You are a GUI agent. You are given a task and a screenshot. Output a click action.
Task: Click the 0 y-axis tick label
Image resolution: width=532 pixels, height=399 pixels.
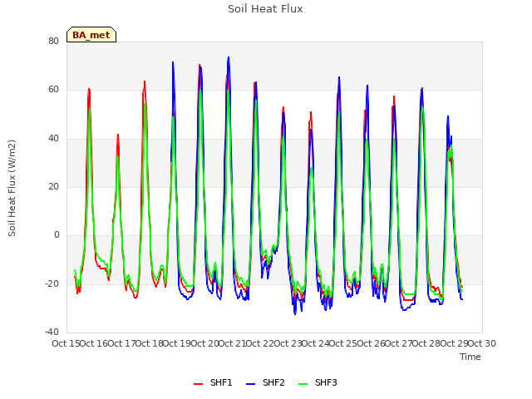[x=57, y=234]
